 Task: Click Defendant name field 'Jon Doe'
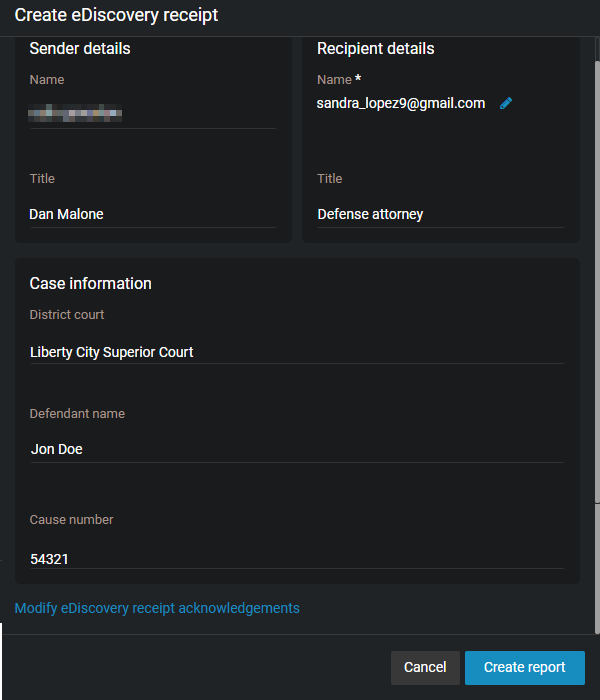click(297, 449)
